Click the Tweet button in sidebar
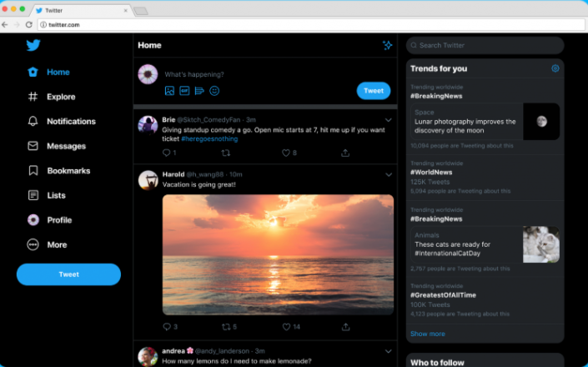Image resolution: width=588 pixels, height=367 pixels. click(68, 274)
